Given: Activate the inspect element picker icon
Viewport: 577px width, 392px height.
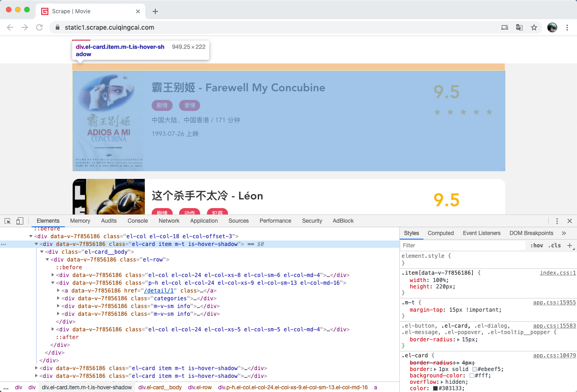Looking at the screenshot, I should 8,221.
